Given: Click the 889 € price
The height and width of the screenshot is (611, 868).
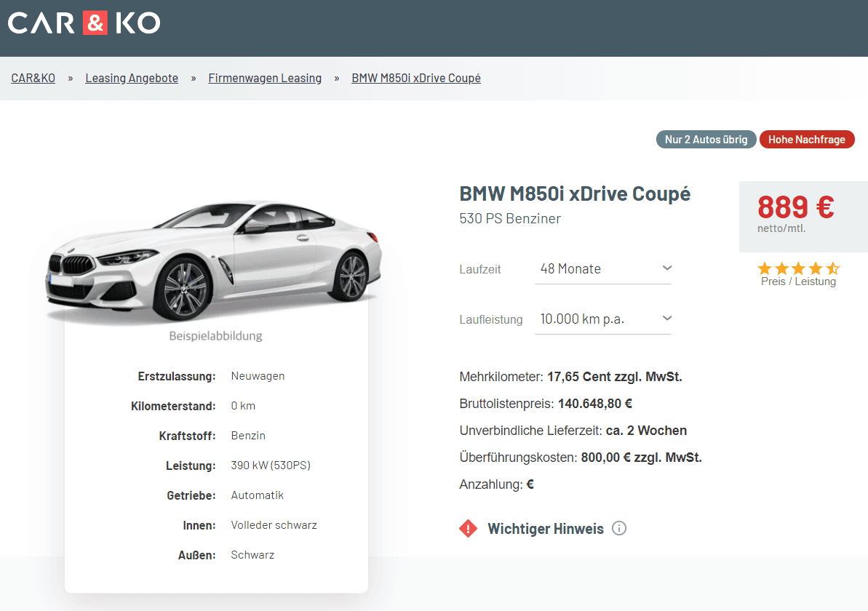Looking at the screenshot, I should click(x=795, y=207).
